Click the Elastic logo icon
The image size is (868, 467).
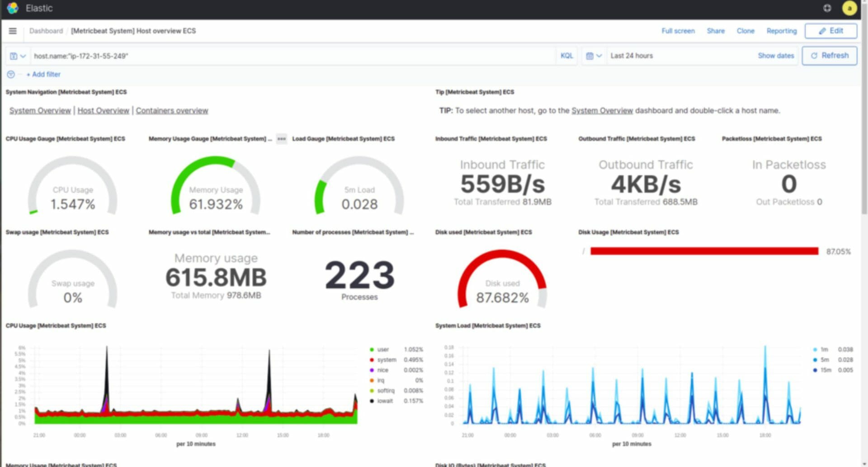click(13, 8)
